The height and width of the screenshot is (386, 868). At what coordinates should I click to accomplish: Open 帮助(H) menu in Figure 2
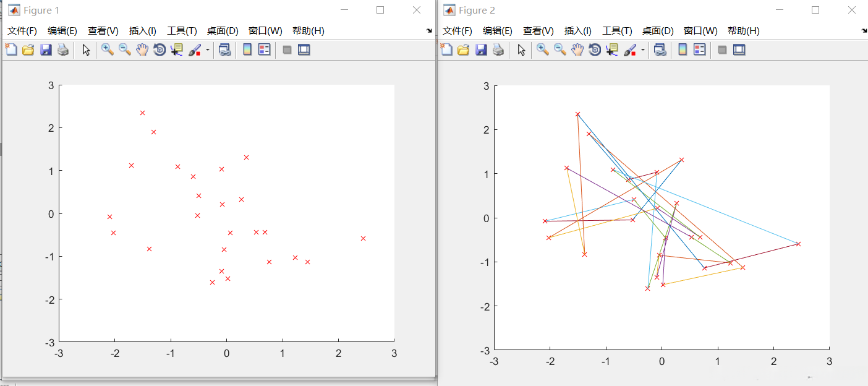[744, 31]
